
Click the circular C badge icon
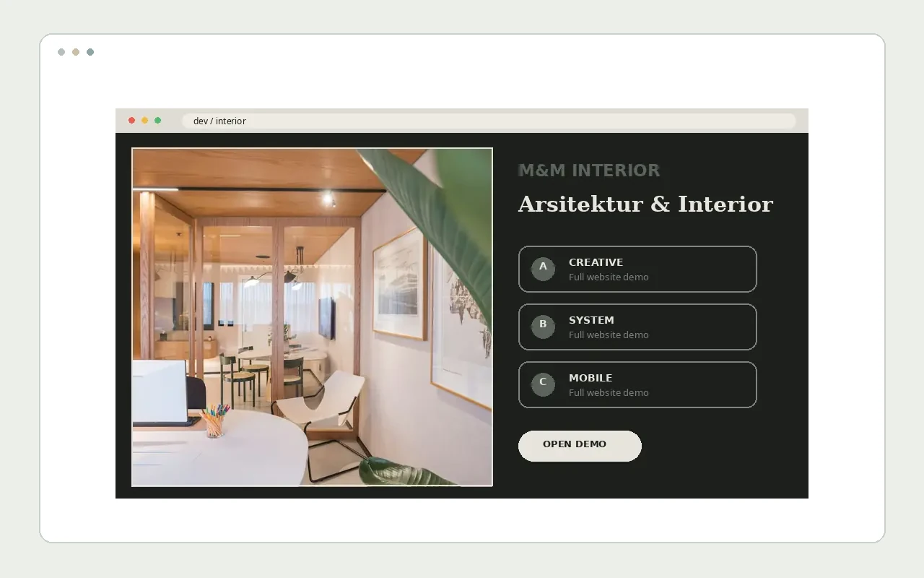point(543,384)
